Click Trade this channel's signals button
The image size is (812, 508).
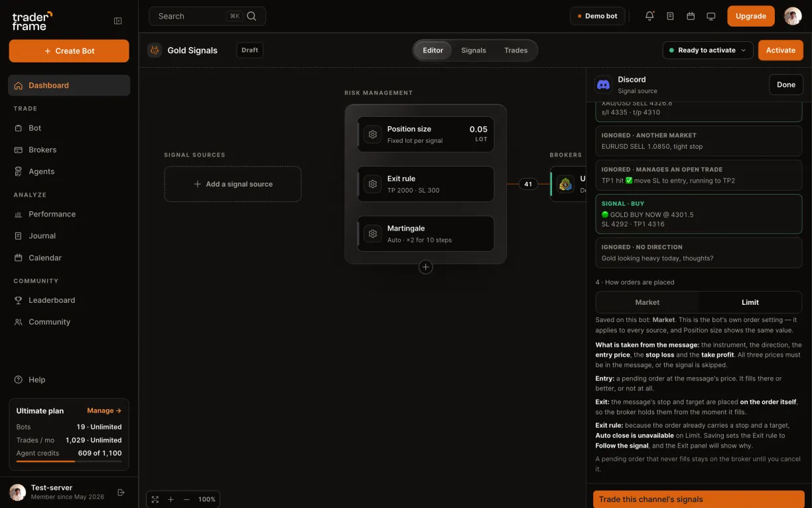pos(699,499)
